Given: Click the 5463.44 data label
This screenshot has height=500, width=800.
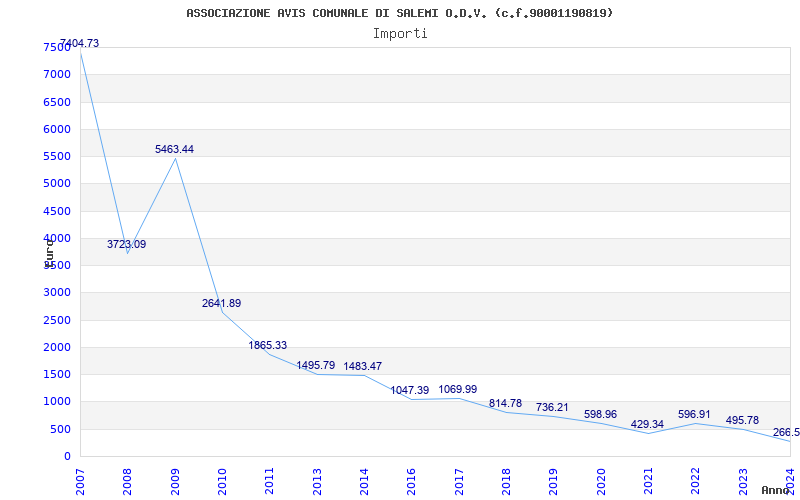Looking at the screenshot, I should point(174,149).
